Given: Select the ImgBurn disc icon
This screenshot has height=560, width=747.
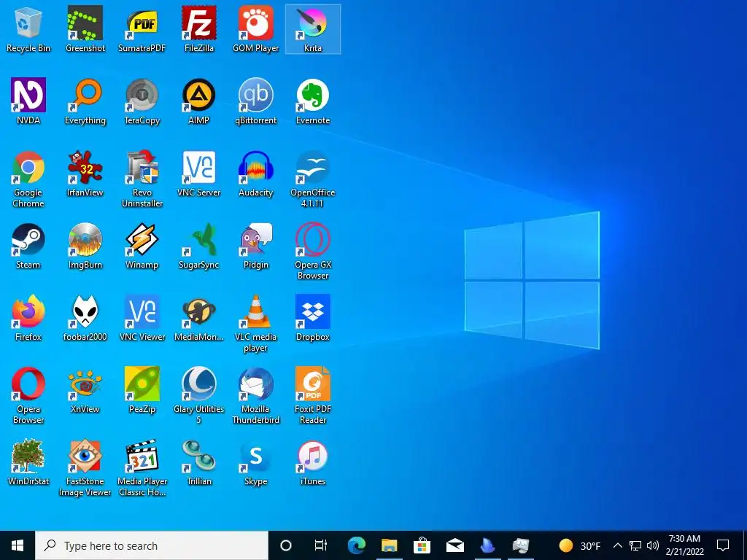Looking at the screenshot, I should point(85,246).
